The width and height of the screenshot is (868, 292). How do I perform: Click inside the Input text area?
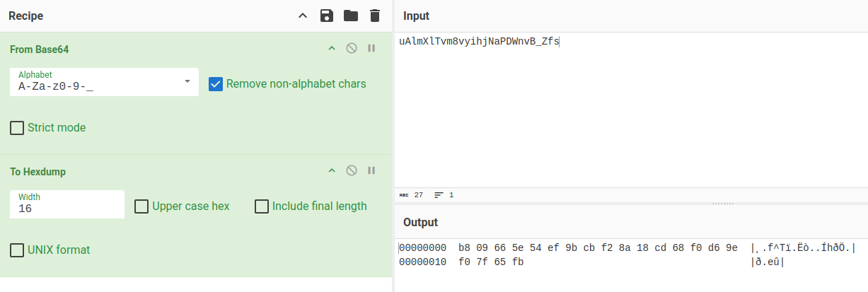click(630, 113)
